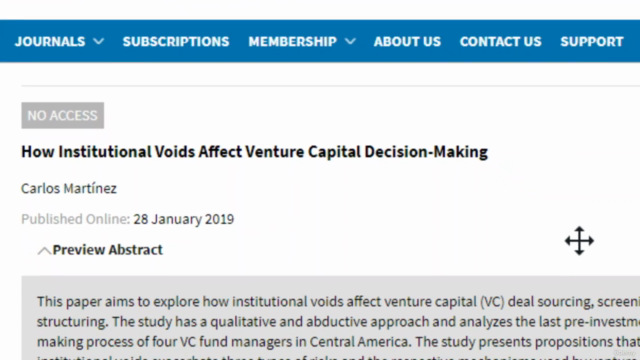Select SUPPORT in the navigation bar
Image resolution: width=640 pixels, height=360 pixels.
pyautogui.click(x=592, y=41)
